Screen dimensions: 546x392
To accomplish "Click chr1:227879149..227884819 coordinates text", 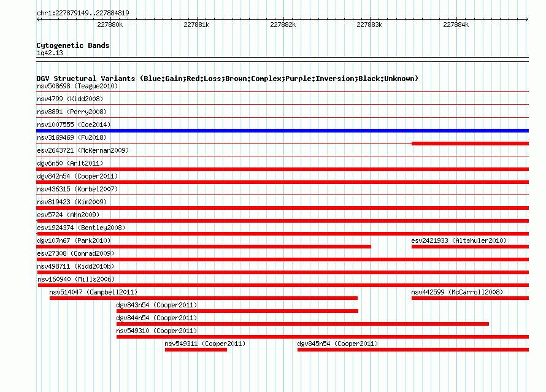I will [83, 13].
